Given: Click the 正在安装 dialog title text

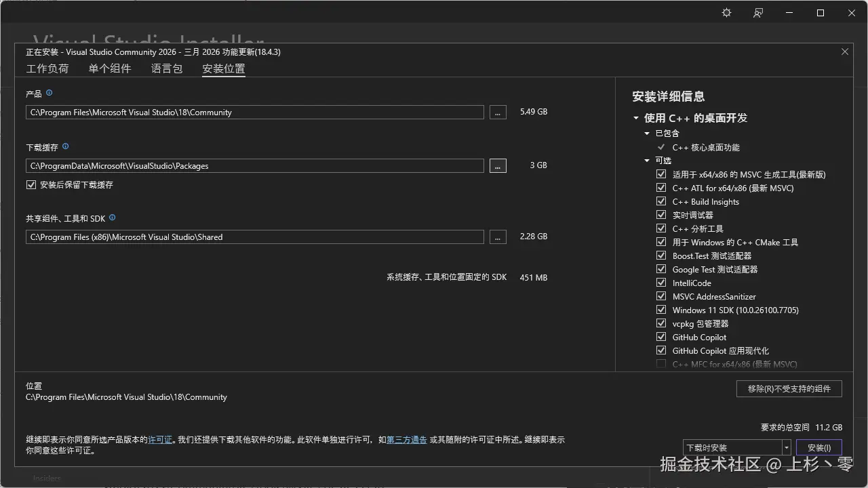Looking at the screenshot, I should (x=153, y=52).
